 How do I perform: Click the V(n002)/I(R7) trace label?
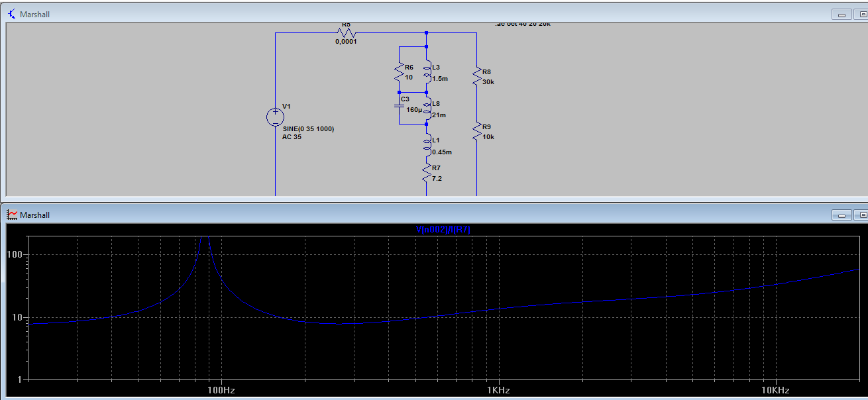coord(443,230)
